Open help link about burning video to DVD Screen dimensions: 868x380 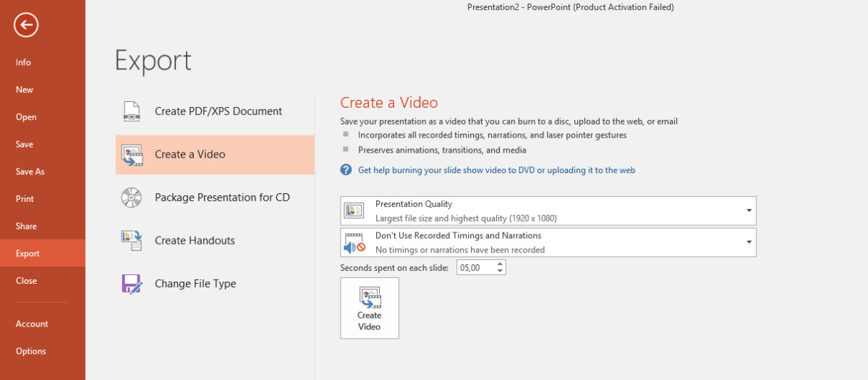click(497, 170)
